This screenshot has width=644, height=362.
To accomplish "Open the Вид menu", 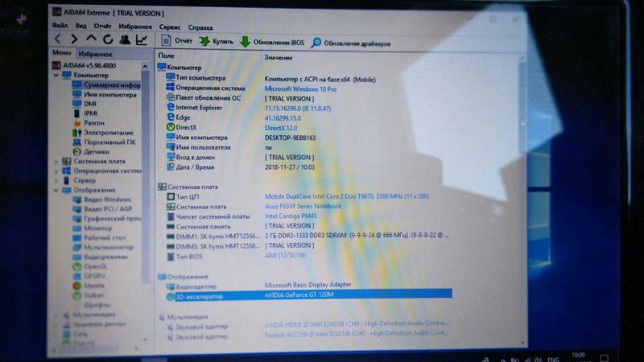I will click(81, 26).
